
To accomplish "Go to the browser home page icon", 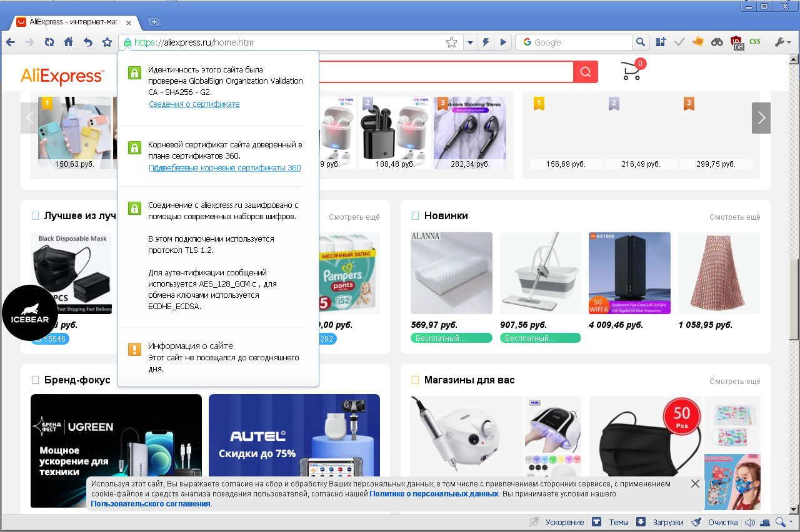I will (x=68, y=42).
